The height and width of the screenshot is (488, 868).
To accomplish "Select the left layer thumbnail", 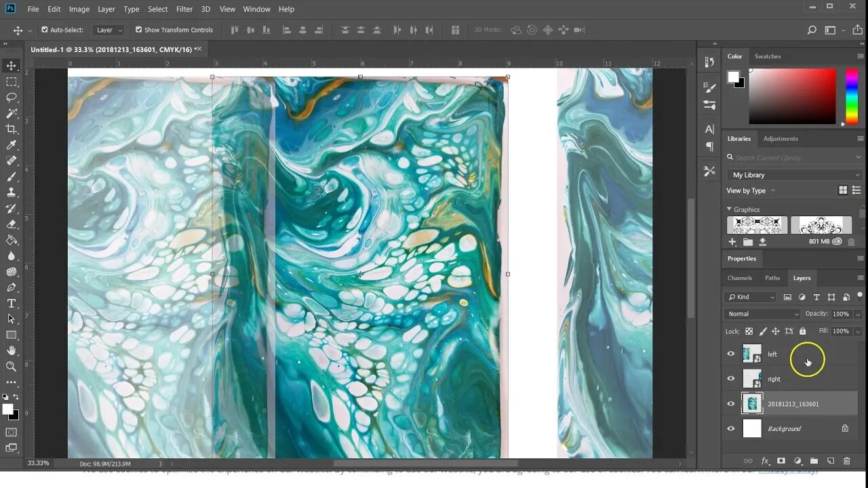I will click(x=752, y=354).
